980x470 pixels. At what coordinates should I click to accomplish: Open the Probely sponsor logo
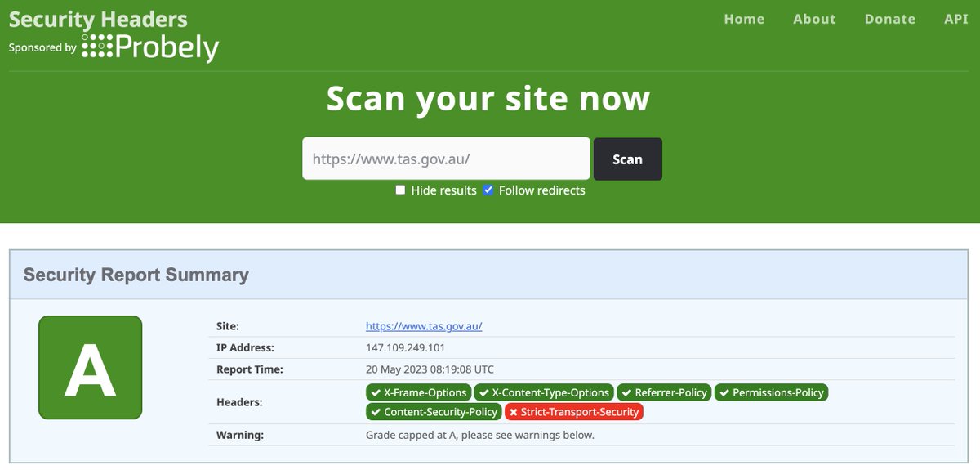coord(150,47)
